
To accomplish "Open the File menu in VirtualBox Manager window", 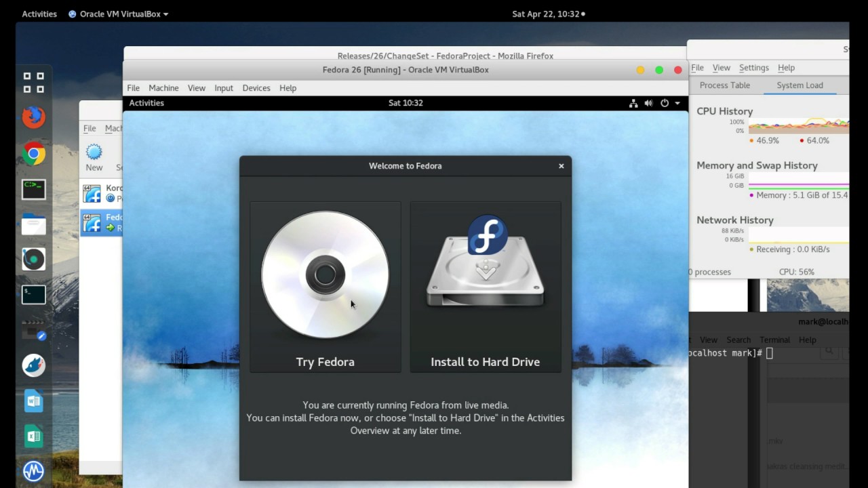I will click(x=90, y=128).
